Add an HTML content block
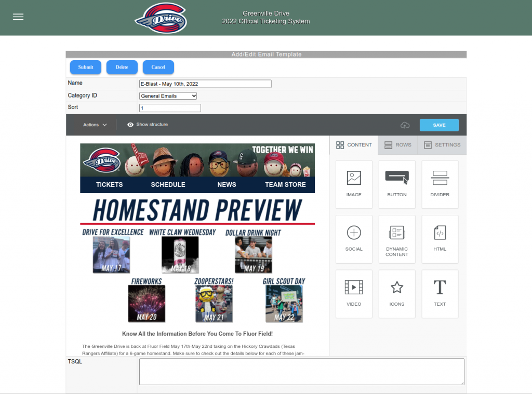Viewport: 532px width, 394px height. (x=440, y=239)
